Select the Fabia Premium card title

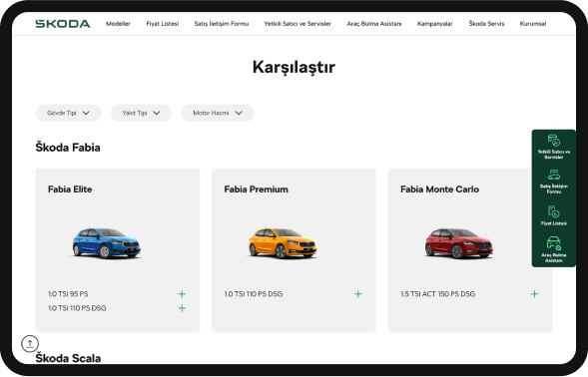[x=257, y=189]
